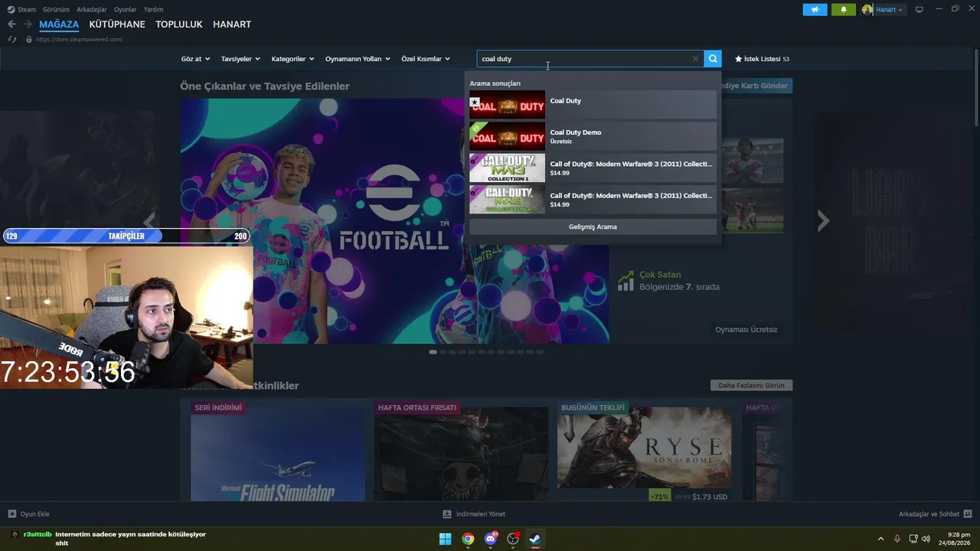Open the green notifications bell
The height and width of the screenshot is (551, 980).
tap(844, 9)
